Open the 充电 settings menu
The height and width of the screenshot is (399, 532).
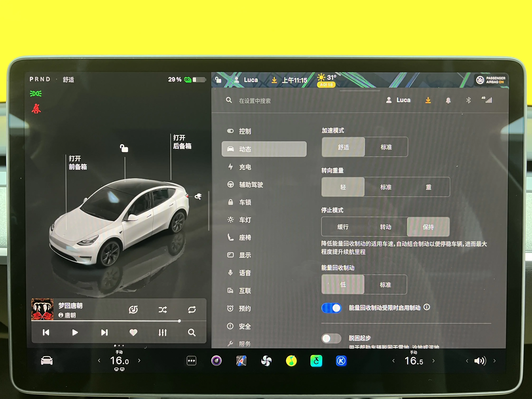pos(264,167)
